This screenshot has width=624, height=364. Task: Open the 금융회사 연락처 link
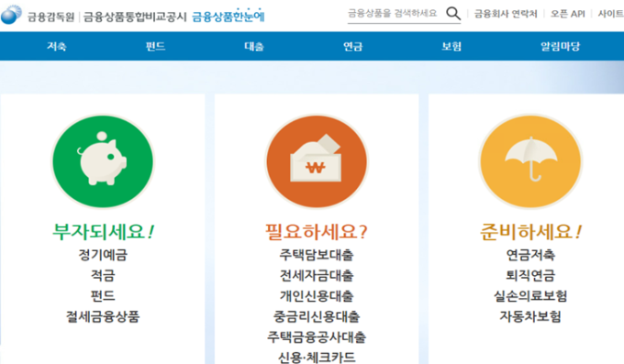pos(506,14)
